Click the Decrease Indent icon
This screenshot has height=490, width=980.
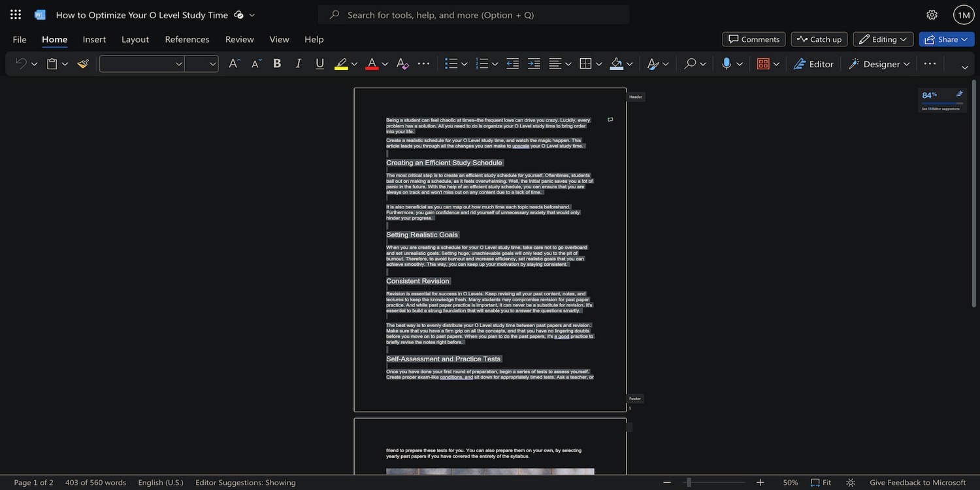click(513, 63)
